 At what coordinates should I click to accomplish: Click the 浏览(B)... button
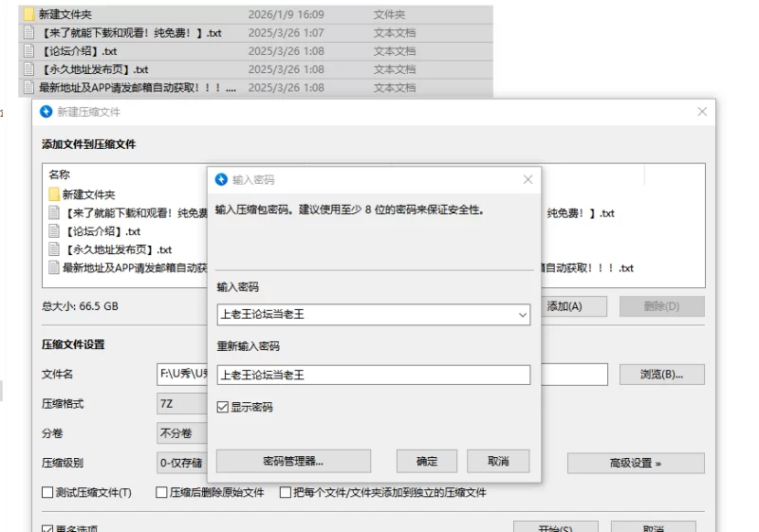point(661,374)
